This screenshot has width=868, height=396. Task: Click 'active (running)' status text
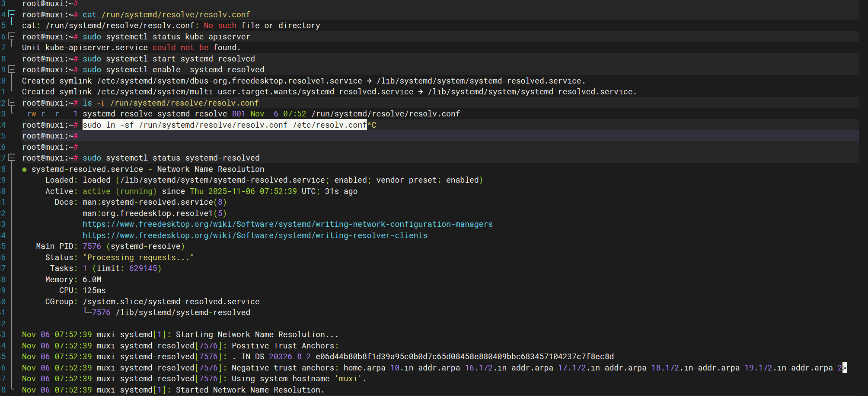coord(119,191)
